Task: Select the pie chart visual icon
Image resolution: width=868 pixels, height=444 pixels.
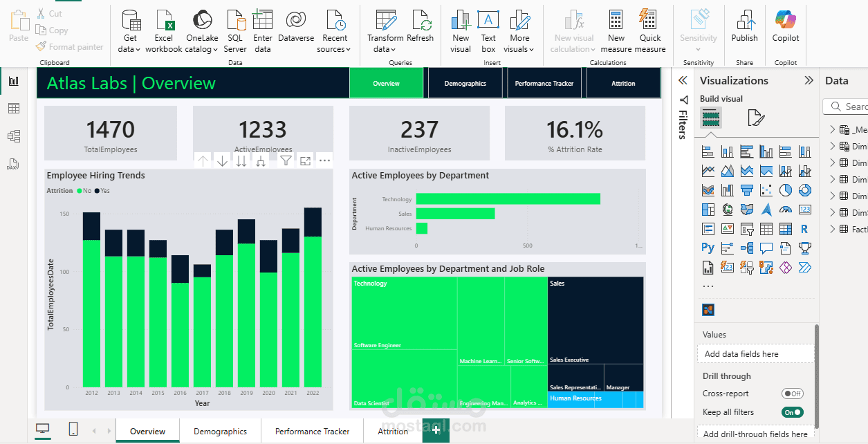Action: [785, 189]
